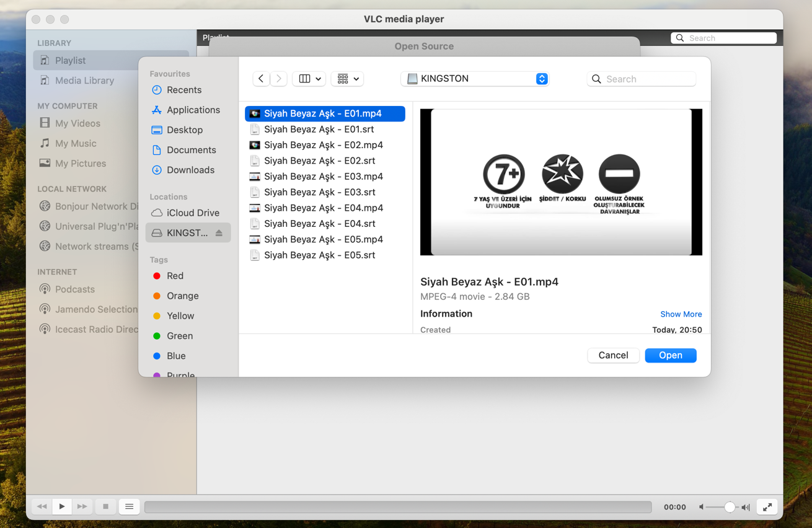Select Siyah Beyaz Aşk - E03.srt
812x528 pixels.
(x=325, y=192)
